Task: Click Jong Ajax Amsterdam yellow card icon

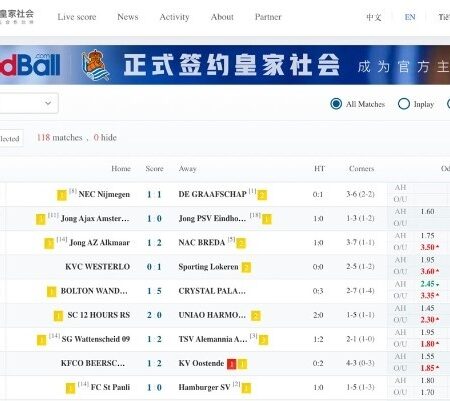Action: (x=41, y=219)
